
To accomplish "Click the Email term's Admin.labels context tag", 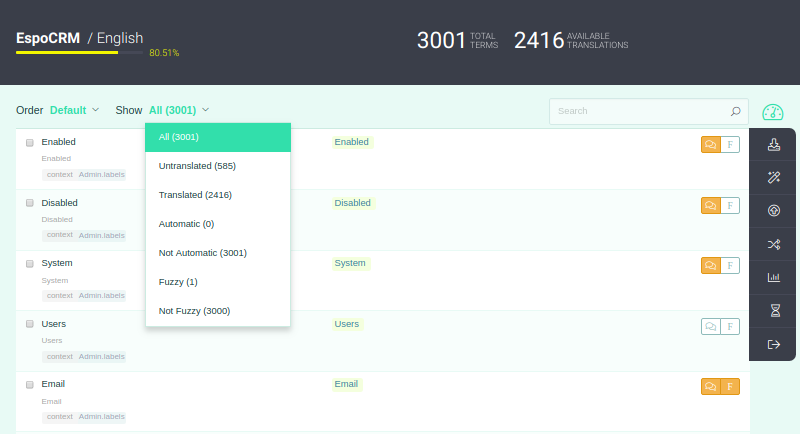I will coord(102,417).
